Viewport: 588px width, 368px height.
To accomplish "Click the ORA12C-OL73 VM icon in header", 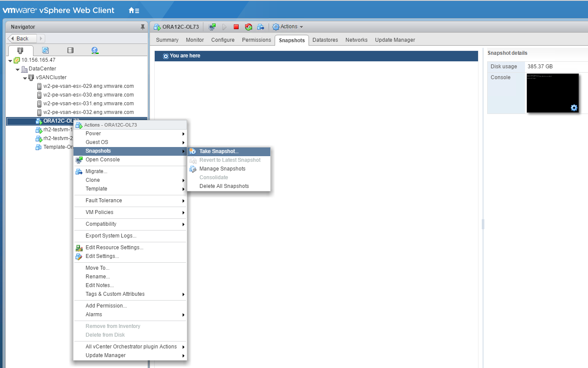I will click(x=157, y=27).
